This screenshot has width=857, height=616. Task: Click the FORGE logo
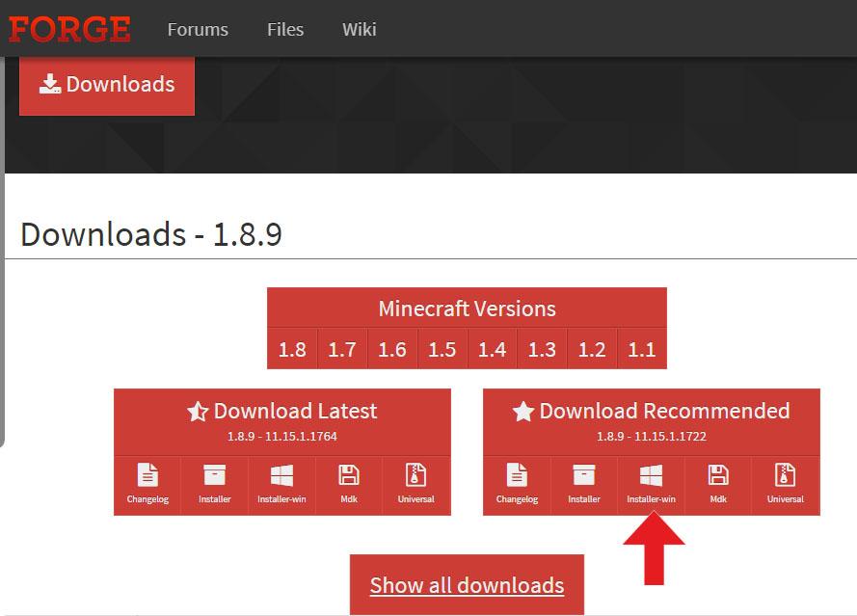pos(69,29)
